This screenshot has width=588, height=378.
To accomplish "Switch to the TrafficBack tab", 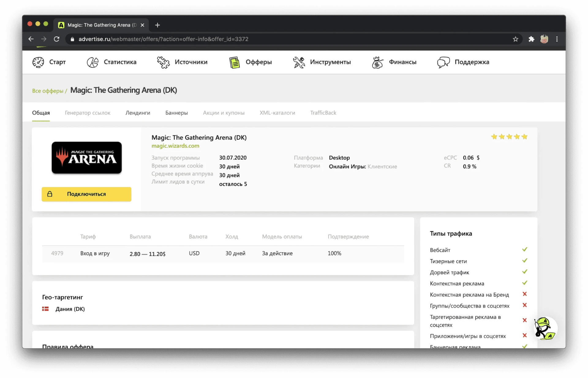I will tap(323, 113).
